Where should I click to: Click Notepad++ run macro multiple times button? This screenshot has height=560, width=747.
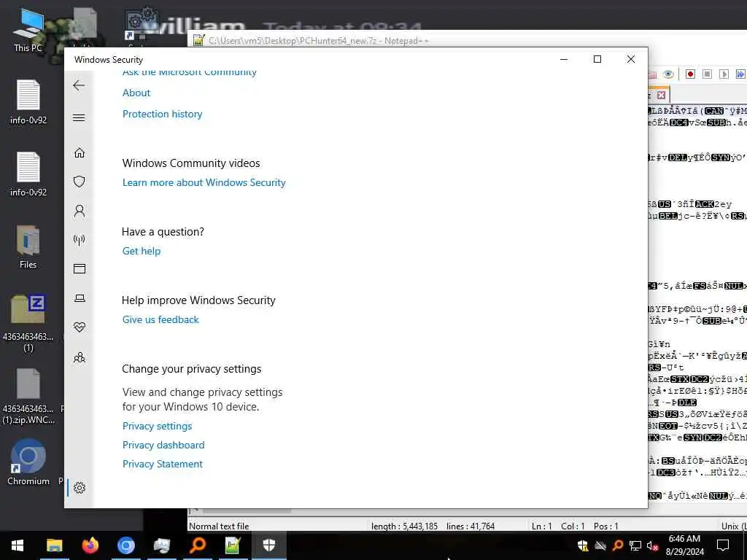point(740,74)
